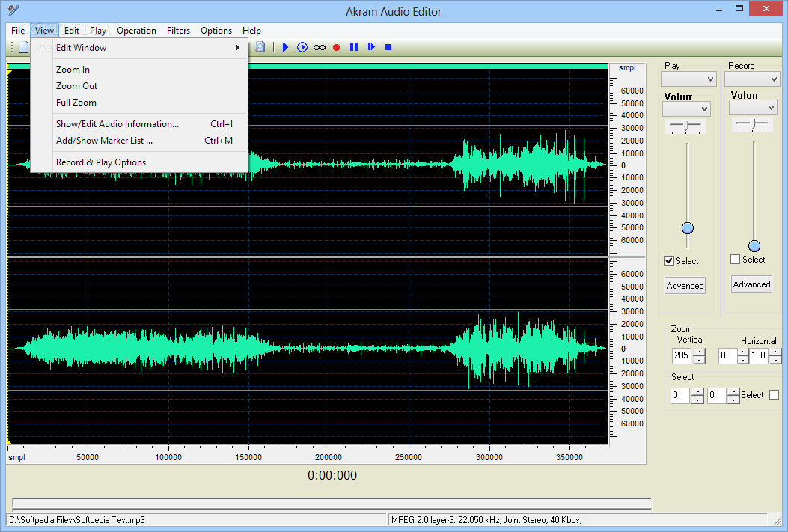Increase Horizontal zoom end value of 100
This screenshot has height=532, width=788.
click(775, 352)
